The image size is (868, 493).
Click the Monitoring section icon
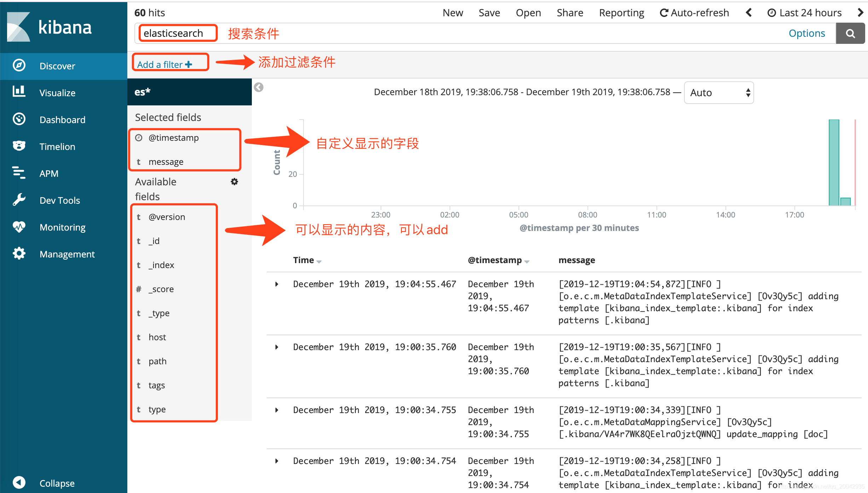(x=18, y=227)
